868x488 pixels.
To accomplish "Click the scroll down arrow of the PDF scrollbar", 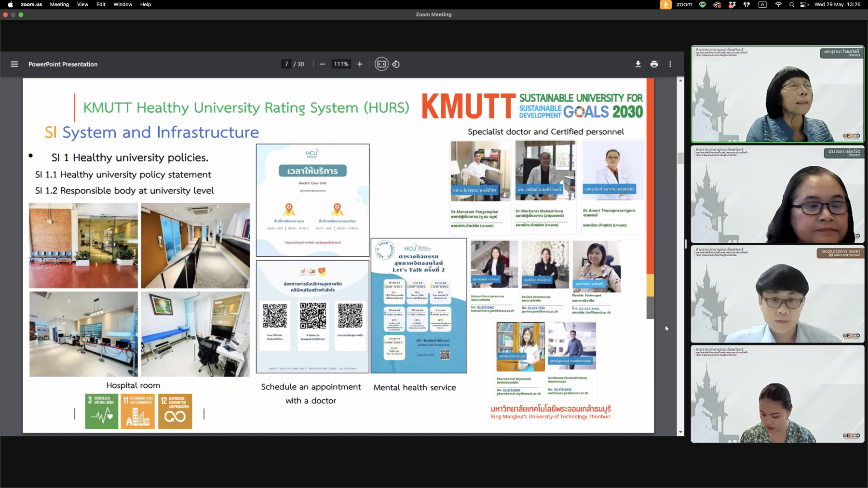I will (680, 432).
